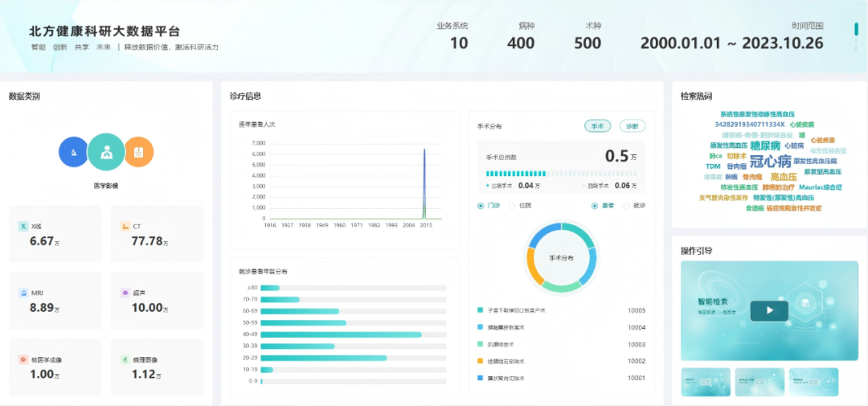Click the orange clipboard category circle icon
The image size is (868, 406).
click(138, 151)
